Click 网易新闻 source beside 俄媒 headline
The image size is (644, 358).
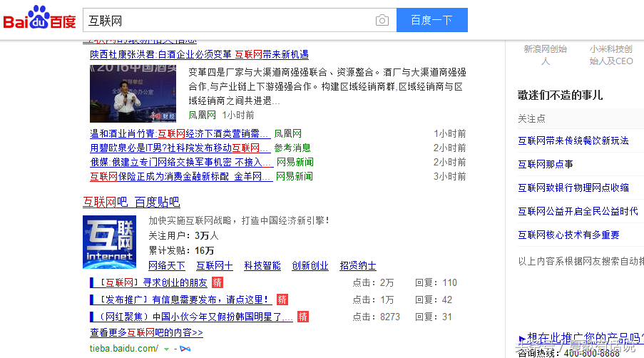click(295, 162)
